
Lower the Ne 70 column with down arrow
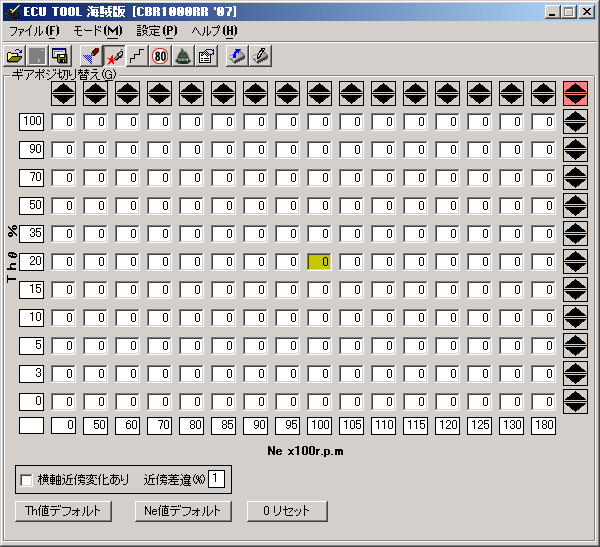tap(160, 100)
